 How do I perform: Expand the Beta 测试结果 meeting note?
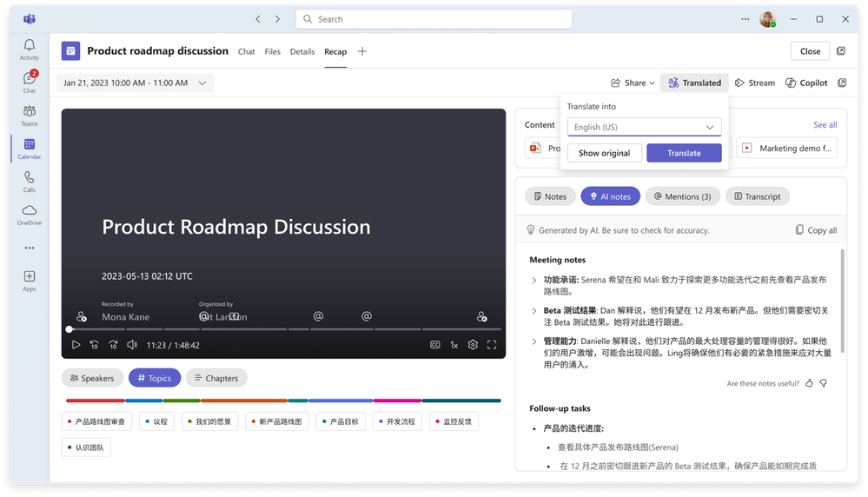534,311
